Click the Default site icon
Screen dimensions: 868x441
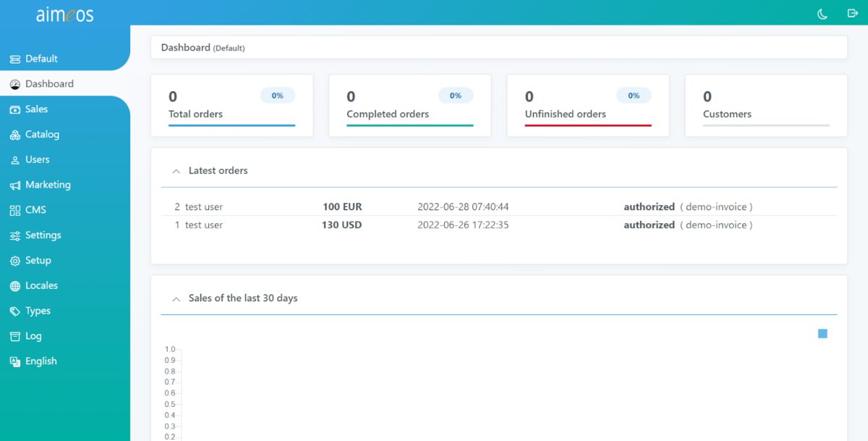tap(15, 59)
